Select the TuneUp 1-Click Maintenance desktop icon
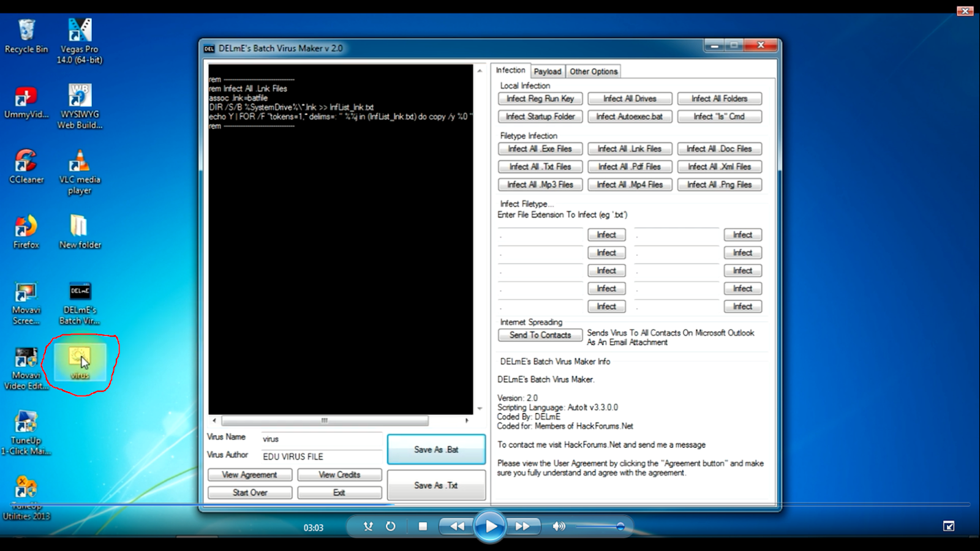 tap(26, 433)
